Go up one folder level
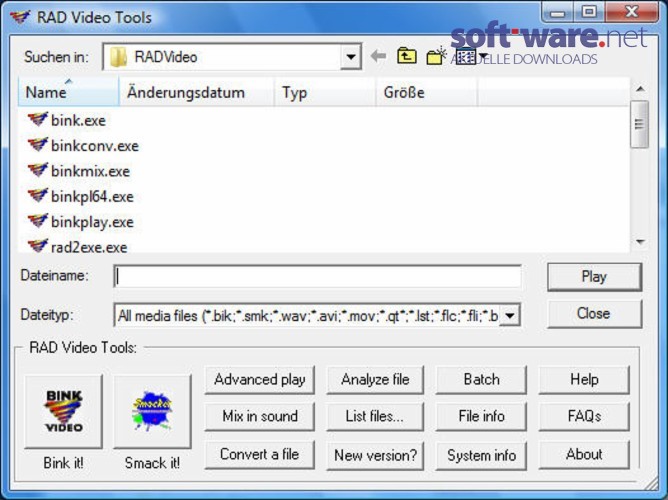 click(407, 56)
